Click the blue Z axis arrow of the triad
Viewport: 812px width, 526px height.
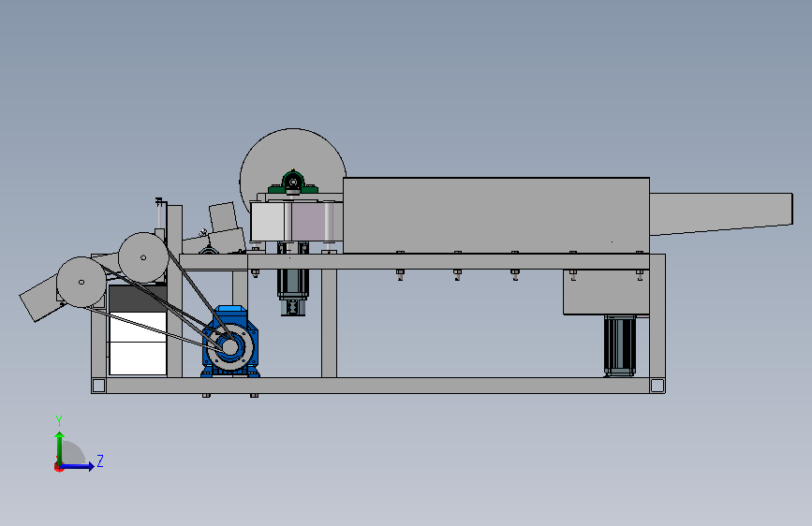coord(78,466)
